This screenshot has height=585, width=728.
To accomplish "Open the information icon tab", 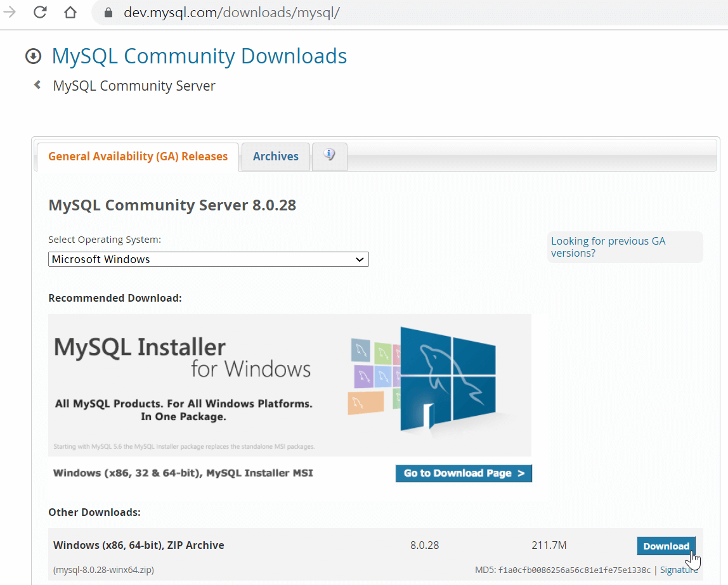I will point(330,157).
